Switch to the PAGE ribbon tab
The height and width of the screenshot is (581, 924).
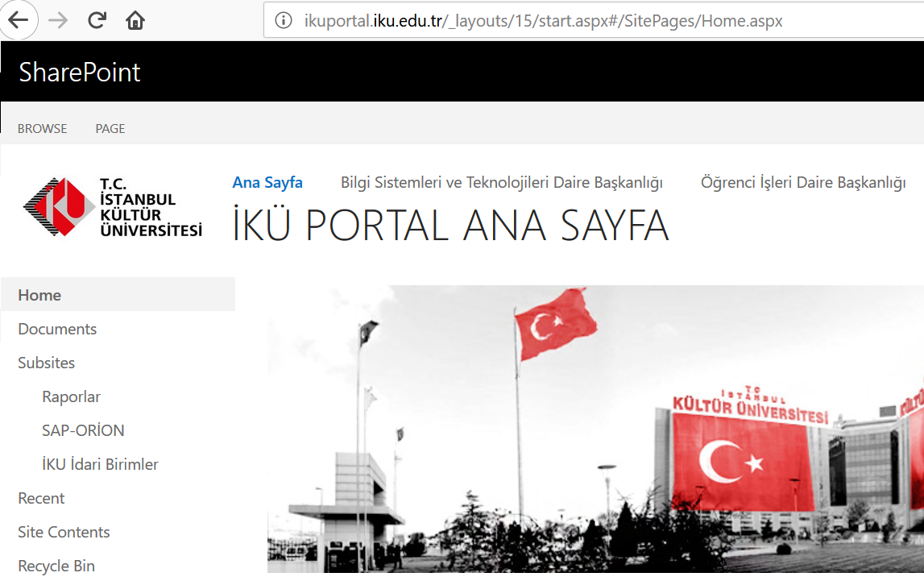pos(110,128)
